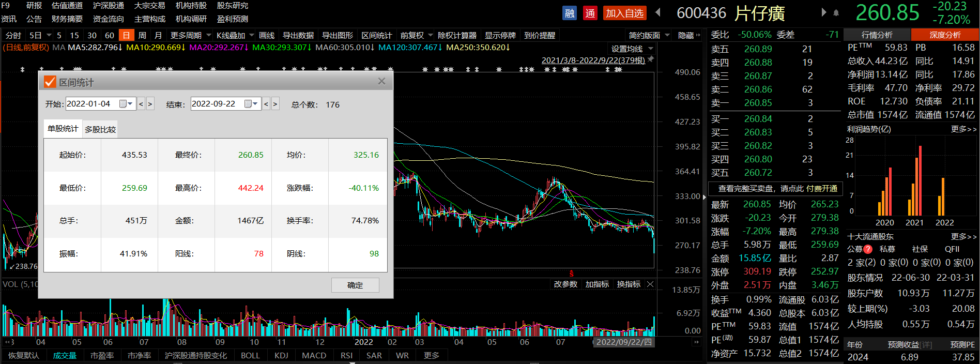Close the volume indicator panel X
Image resolution: width=980 pixels, height=364 pixels.
click(x=650, y=284)
